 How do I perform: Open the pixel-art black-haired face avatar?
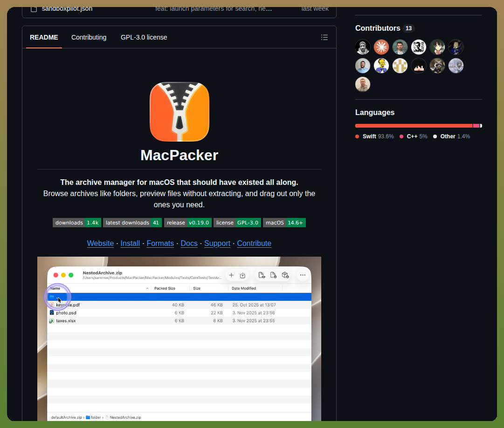(x=419, y=66)
